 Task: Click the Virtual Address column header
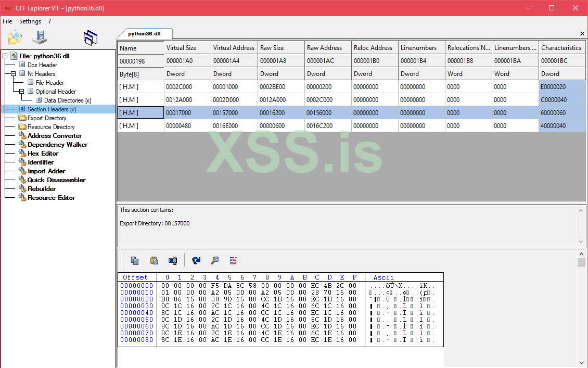click(233, 48)
